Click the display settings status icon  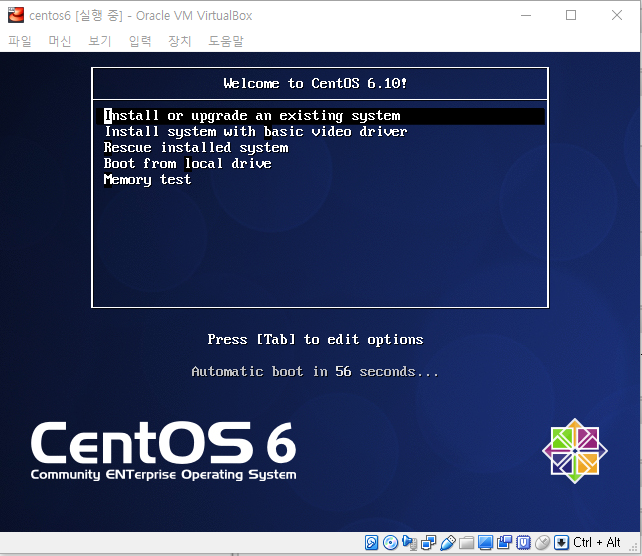click(485, 542)
